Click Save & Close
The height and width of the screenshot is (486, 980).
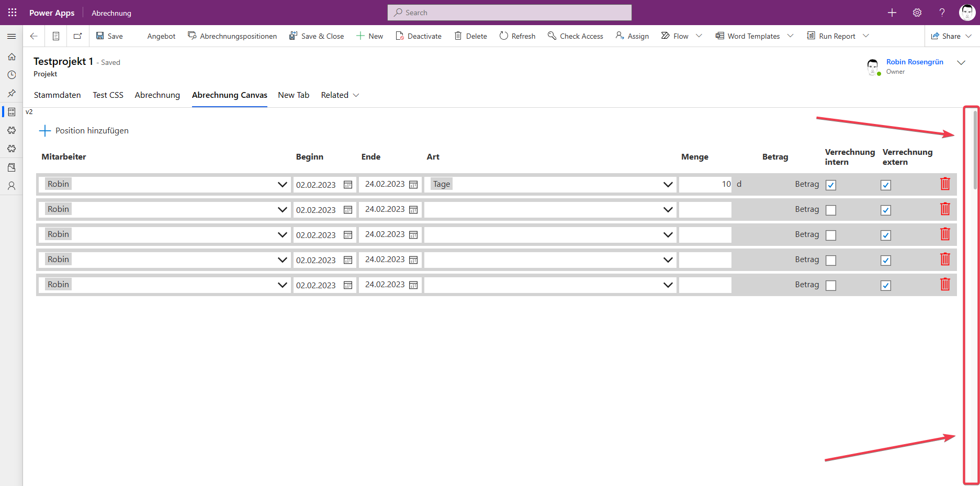pyautogui.click(x=317, y=36)
